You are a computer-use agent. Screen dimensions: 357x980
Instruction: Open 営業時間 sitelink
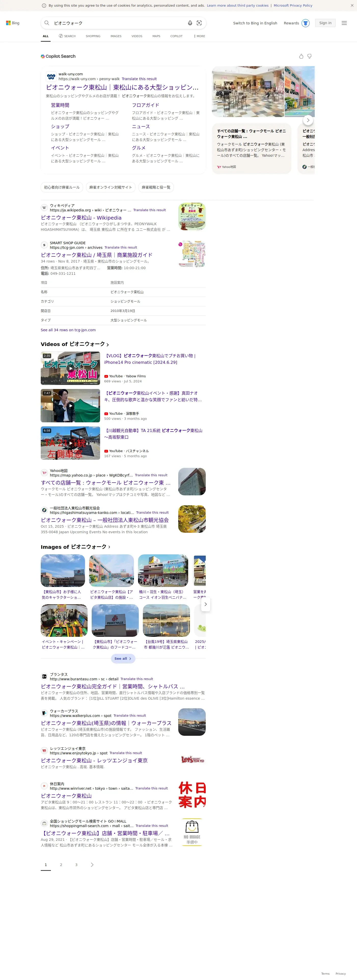click(x=60, y=105)
